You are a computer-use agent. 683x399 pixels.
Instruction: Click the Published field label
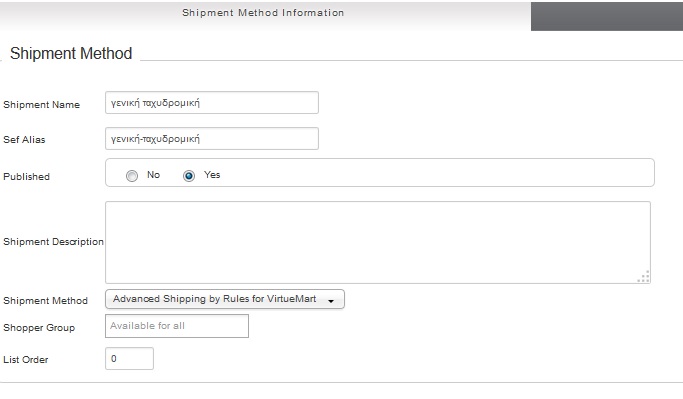[26, 176]
